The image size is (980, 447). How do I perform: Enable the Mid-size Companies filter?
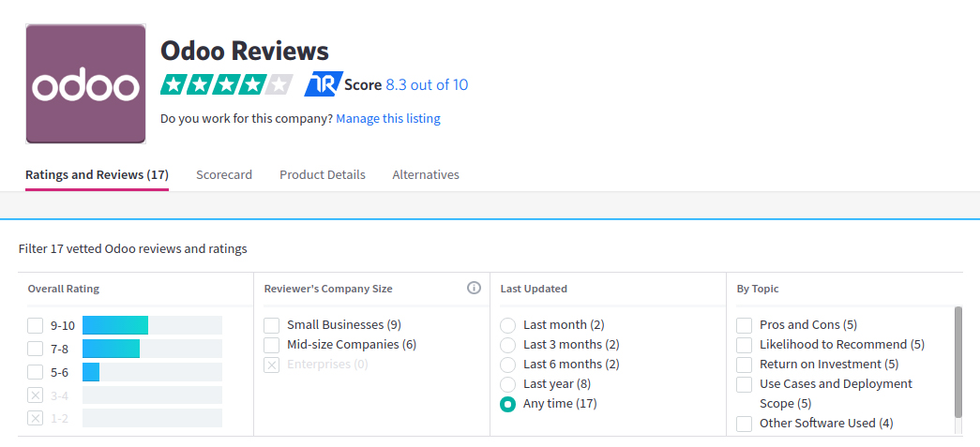[x=271, y=345]
